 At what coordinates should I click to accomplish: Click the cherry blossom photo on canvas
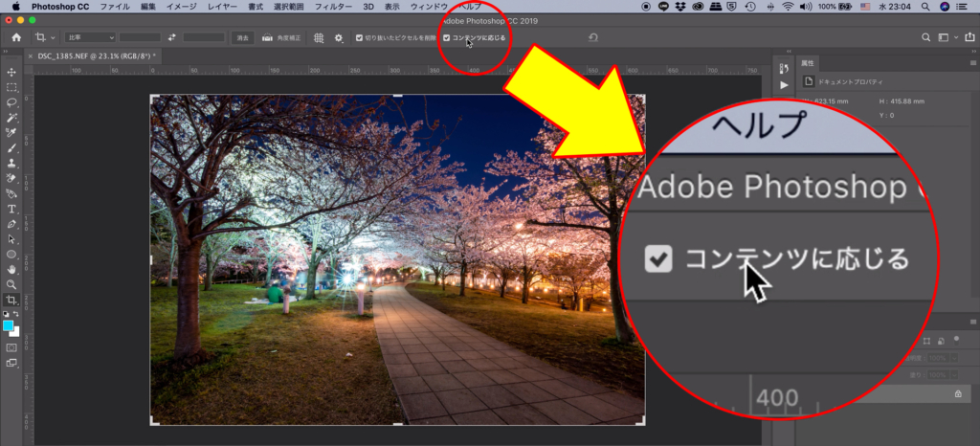(x=397, y=259)
